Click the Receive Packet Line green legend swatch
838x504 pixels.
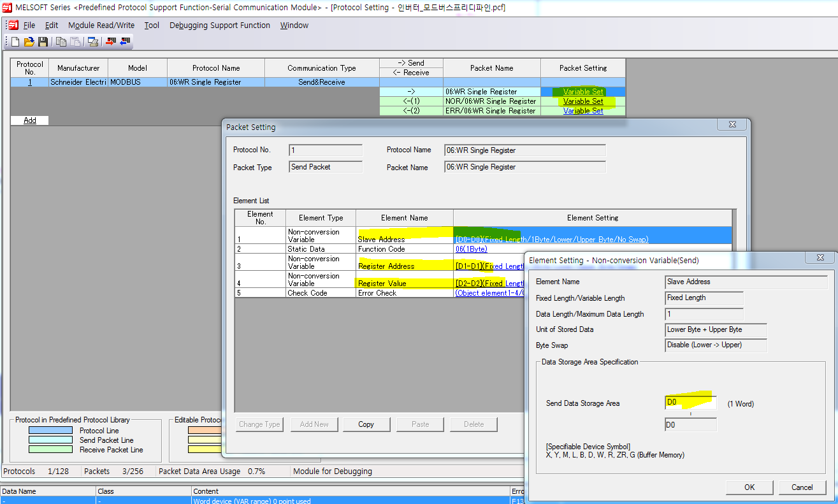50,450
